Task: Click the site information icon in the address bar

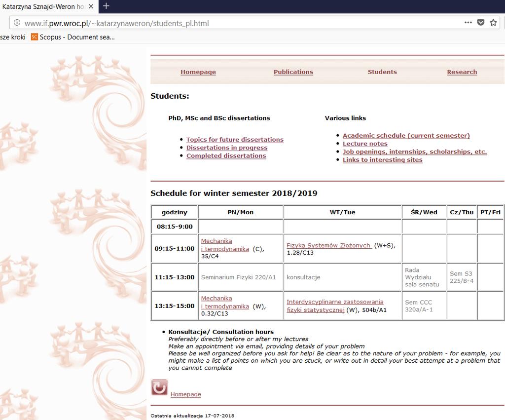Action: (17, 23)
